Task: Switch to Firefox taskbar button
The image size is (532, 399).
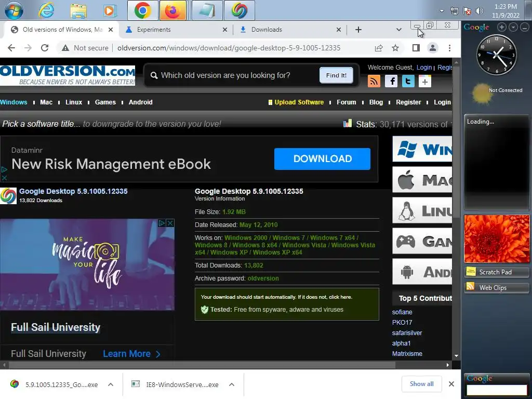Action: point(172,10)
